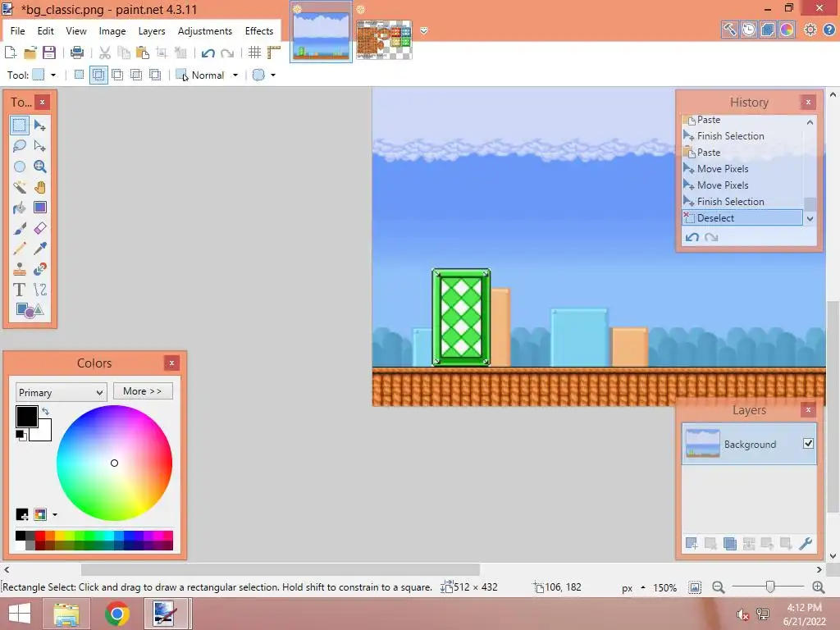Image resolution: width=840 pixels, height=630 pixels.
Task: Select the Paint Bucket tool
Action: click(20, 208)
